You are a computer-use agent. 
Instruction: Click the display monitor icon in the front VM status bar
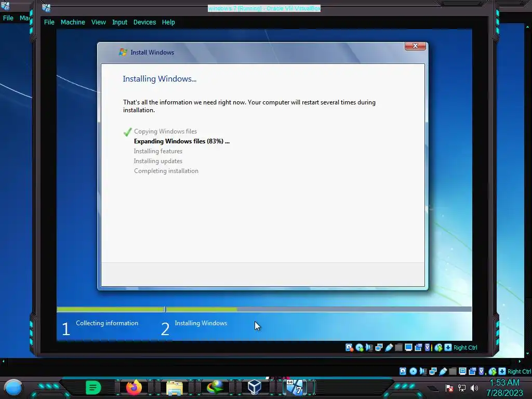(x=408, y=348)
